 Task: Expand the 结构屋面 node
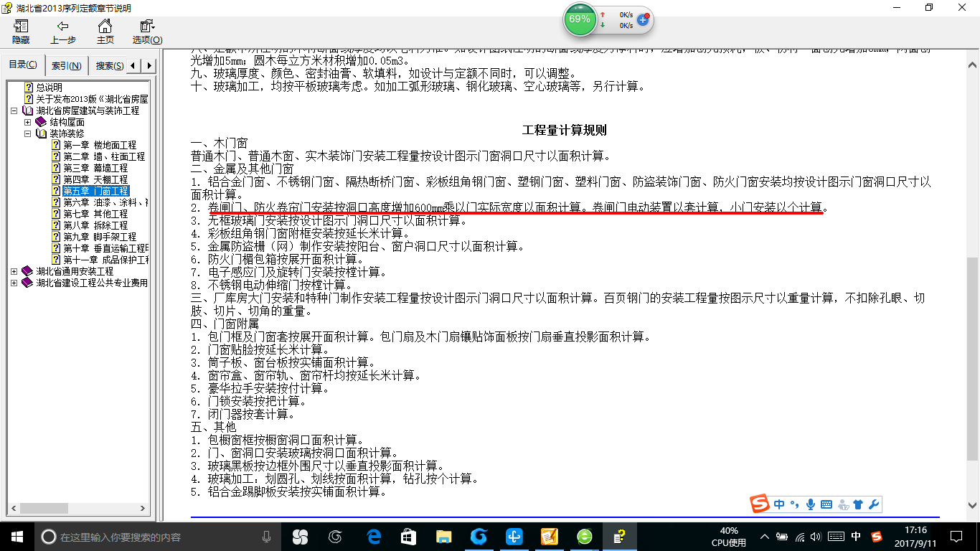(27, 123)
